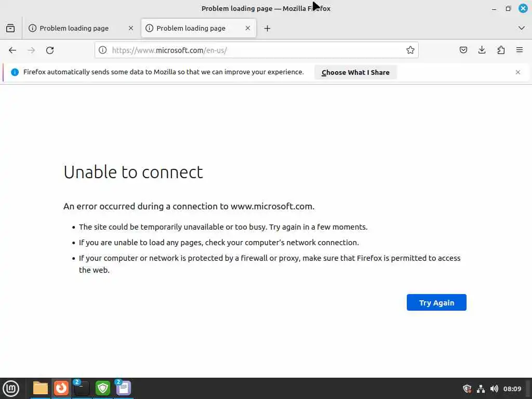Select the second Problem loading page tab
Screen dimensions: 532x399
click(198, 28)
